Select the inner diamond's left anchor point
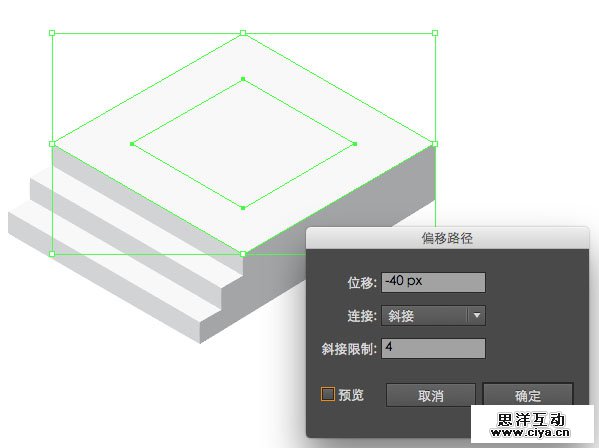This screenshot has height=448, width=599. [x=132, y=144]
